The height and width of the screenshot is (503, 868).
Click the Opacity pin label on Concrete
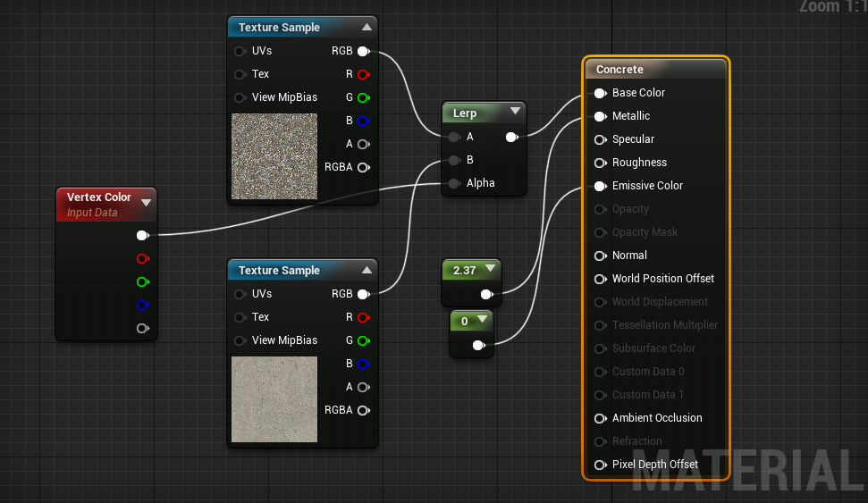(630, 208)
